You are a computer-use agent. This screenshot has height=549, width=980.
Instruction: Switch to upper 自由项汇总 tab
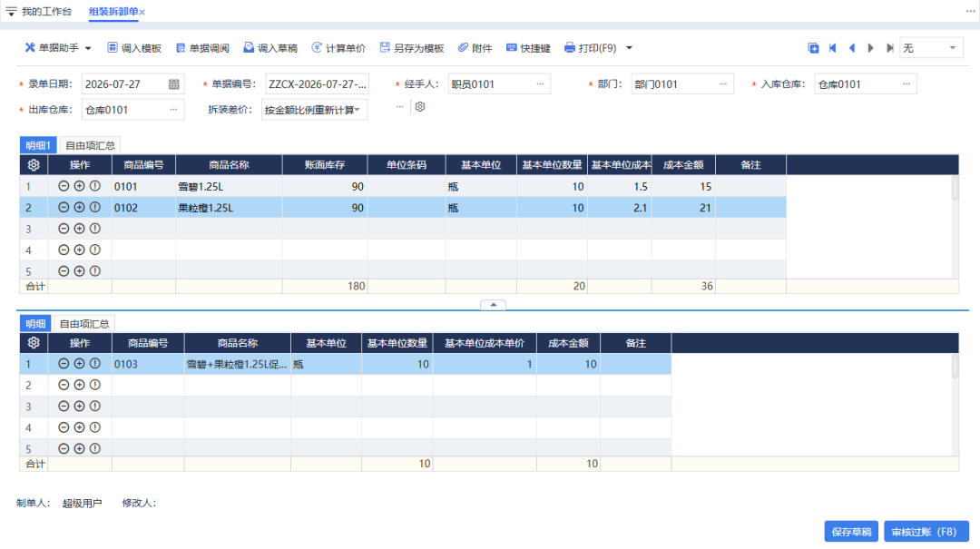[x=91, y=145]
